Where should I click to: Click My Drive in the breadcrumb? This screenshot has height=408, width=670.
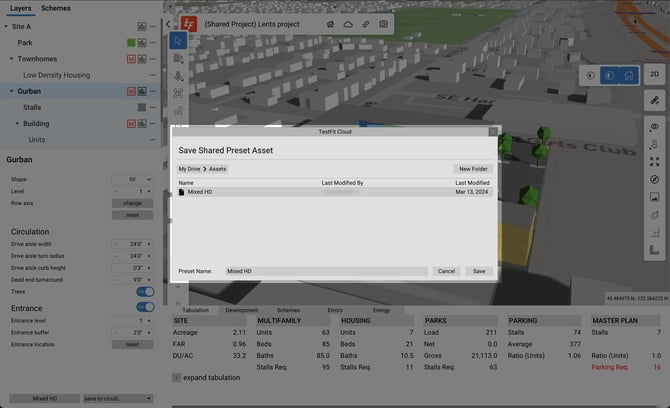tap(189, 169)
